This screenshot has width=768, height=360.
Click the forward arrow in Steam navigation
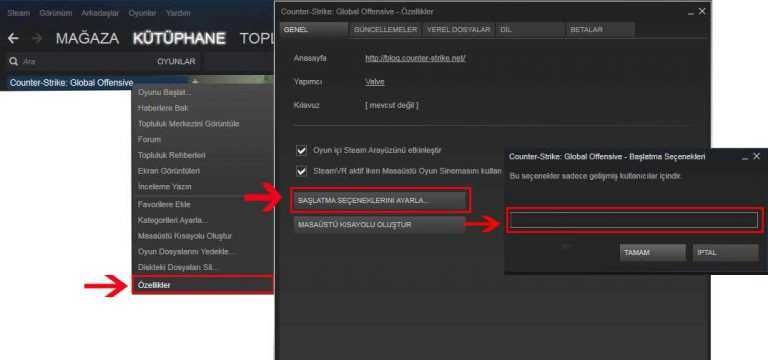(37, 38)
